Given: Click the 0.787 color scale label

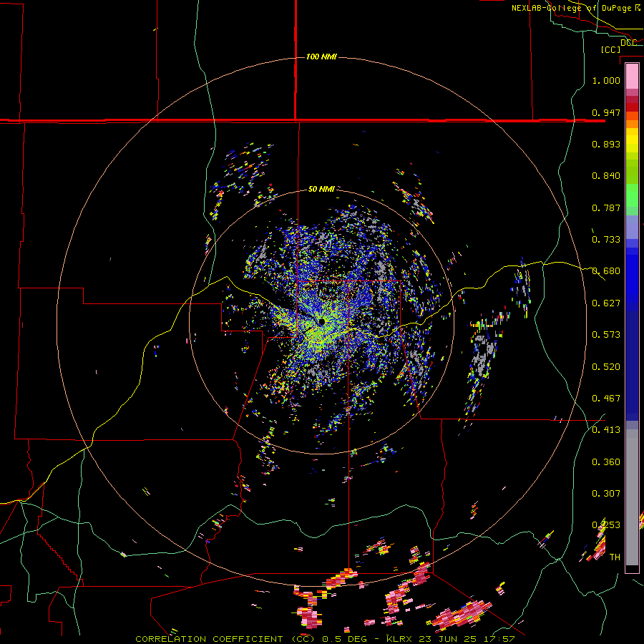Looking at the screenshot, I should pyautogui.click(x=606, y=208).
